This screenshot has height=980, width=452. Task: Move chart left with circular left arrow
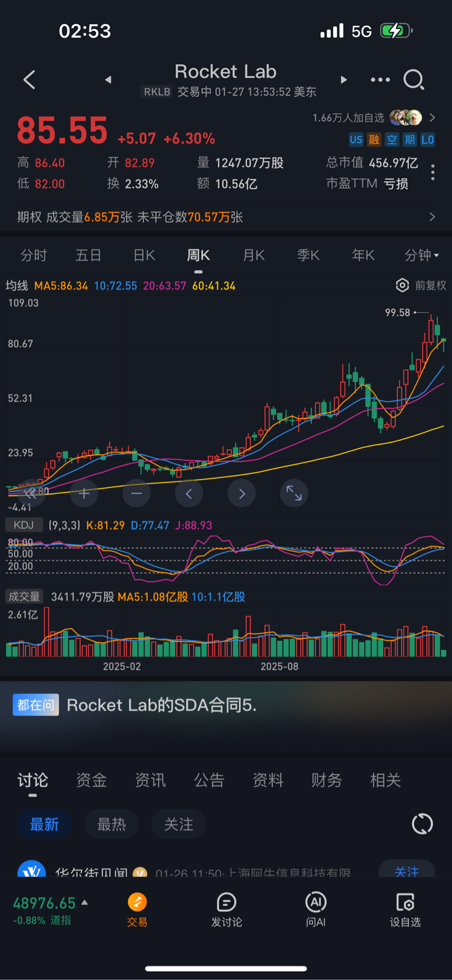(189, 493)
